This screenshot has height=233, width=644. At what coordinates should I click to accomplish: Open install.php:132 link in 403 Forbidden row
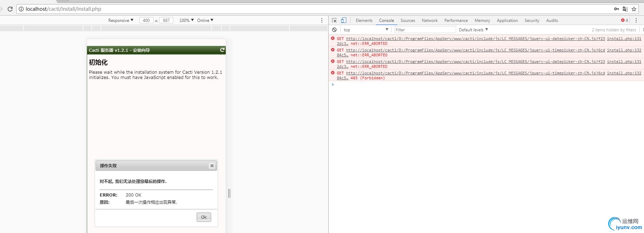tap(624, 73)
